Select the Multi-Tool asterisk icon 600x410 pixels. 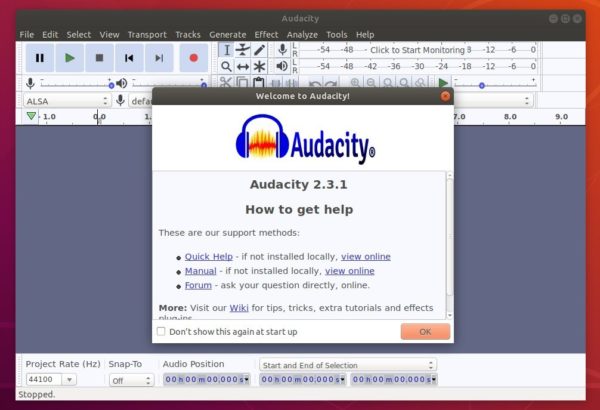(259, 66)
